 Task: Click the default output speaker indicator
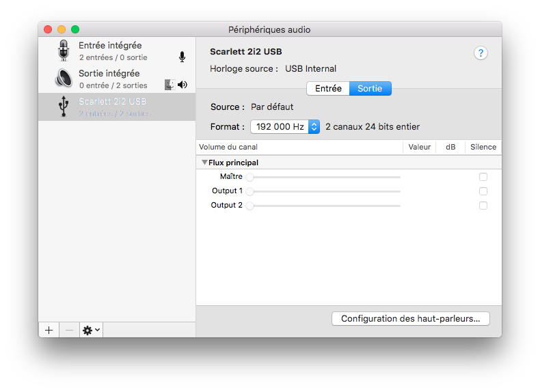pyautogui.click(x=183, y=85)
